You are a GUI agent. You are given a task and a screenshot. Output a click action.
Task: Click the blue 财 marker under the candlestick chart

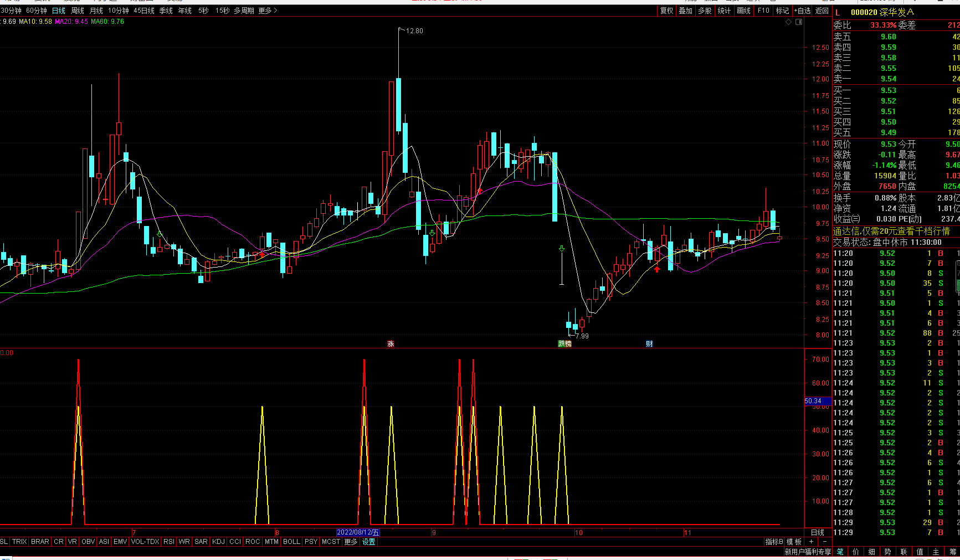click(649, 344)
